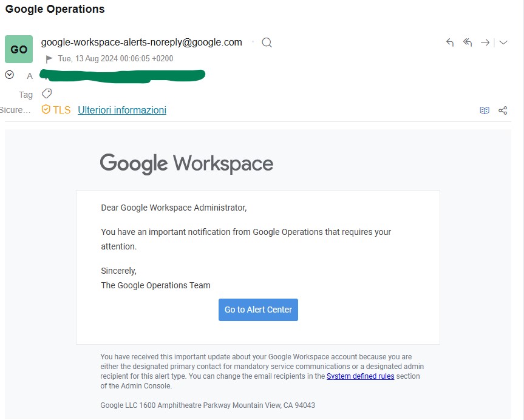This screenshot has width=524, height=420.
Task: Open the reader view book icon
Action: pos(485,110)
